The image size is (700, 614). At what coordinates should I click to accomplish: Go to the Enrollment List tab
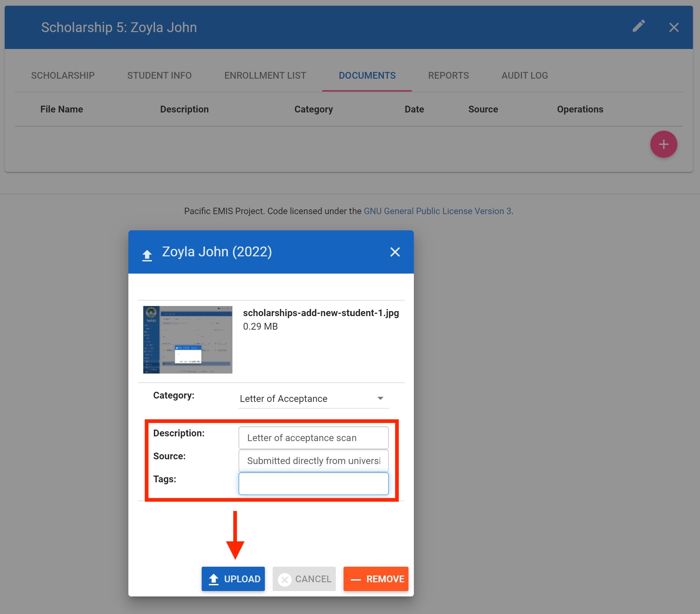[265, 75]
